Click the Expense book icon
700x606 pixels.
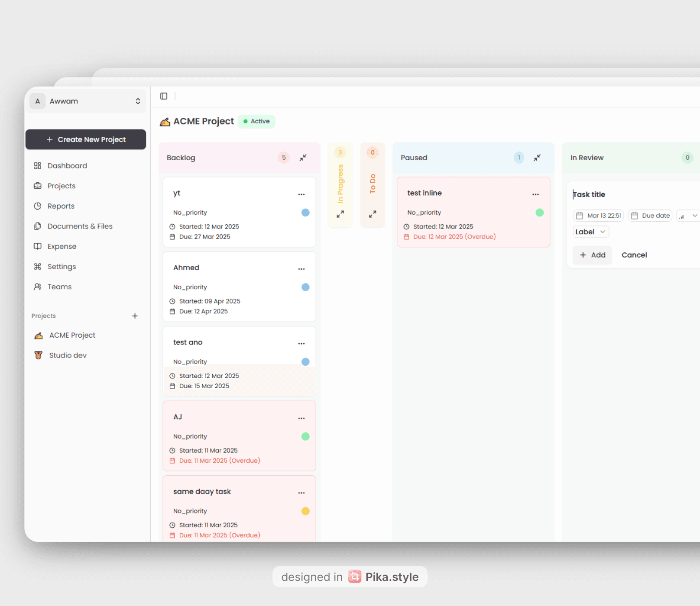click(38, 246)
